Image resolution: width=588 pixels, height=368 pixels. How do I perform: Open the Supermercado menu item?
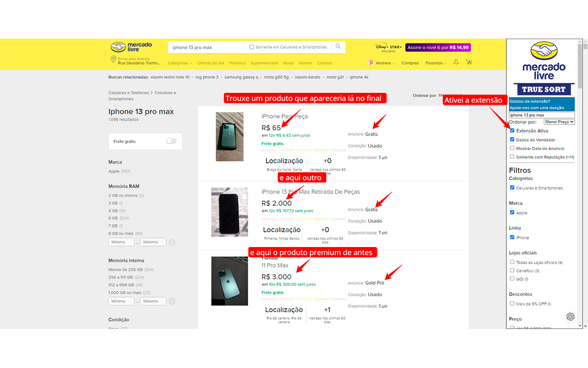coord(264,63)
